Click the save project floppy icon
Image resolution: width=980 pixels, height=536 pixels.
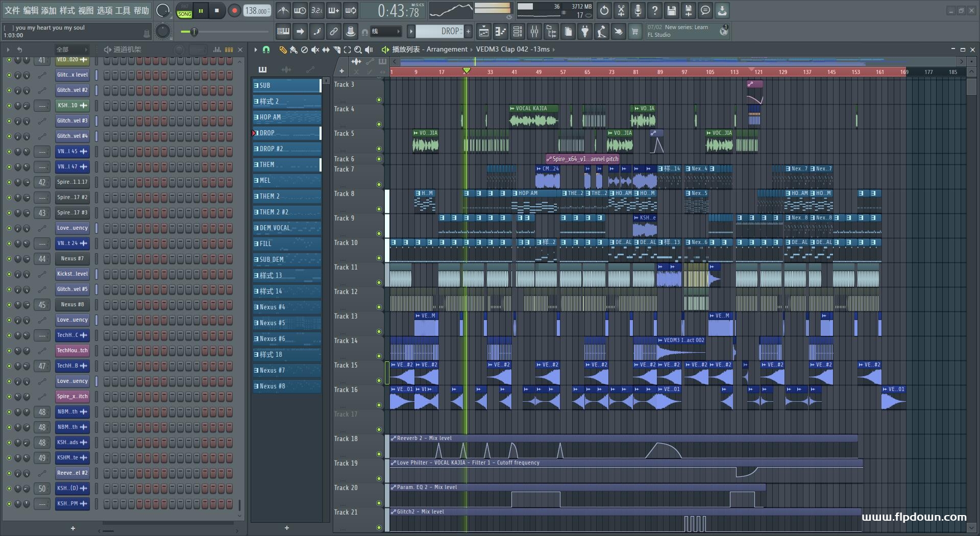[672, 10]
